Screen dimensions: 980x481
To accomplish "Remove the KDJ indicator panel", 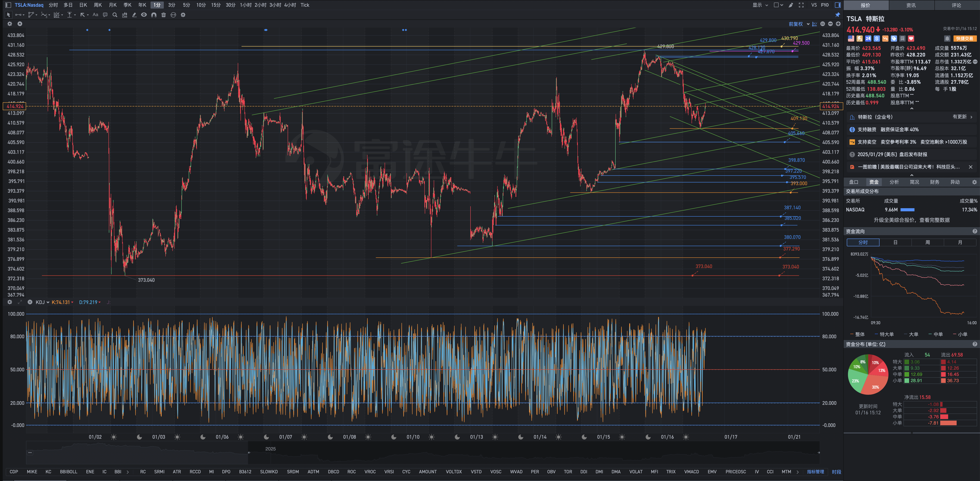I will click(30, 302).
